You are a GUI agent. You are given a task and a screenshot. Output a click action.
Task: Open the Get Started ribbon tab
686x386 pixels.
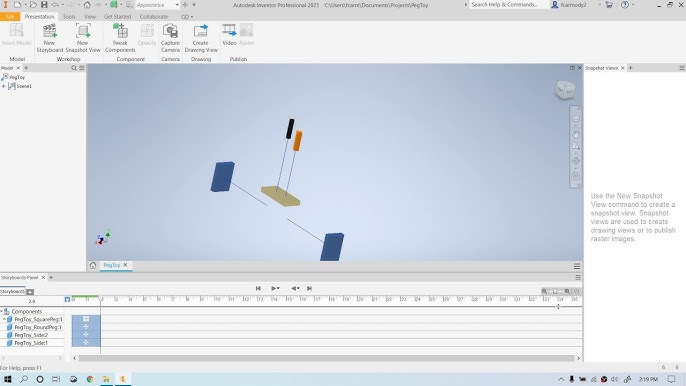click(117, 17)
